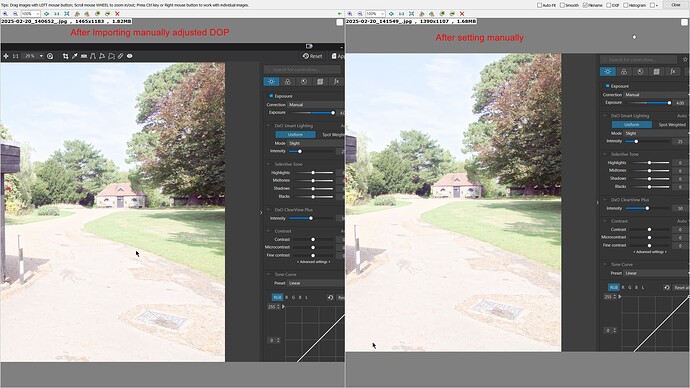The width and height of the screenshot is (690, 388).
Task: Click the red X icon in left pane toolbar
Action: [117, 14]
